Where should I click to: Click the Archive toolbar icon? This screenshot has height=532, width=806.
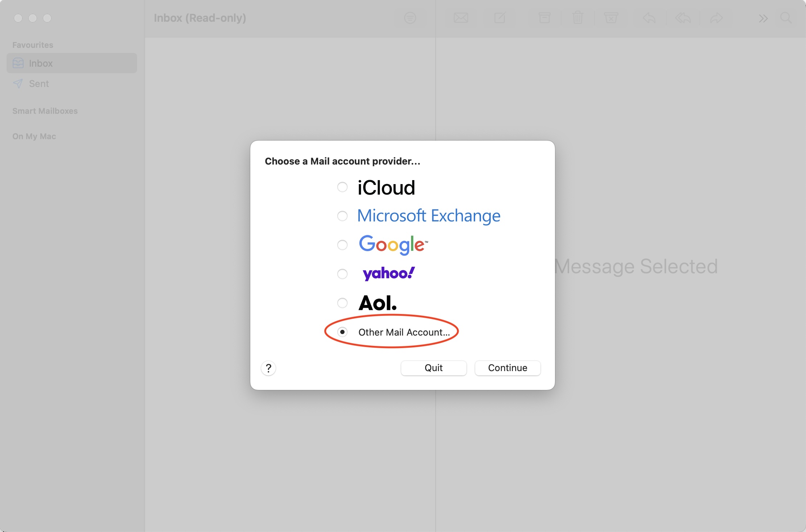point(544,18)
